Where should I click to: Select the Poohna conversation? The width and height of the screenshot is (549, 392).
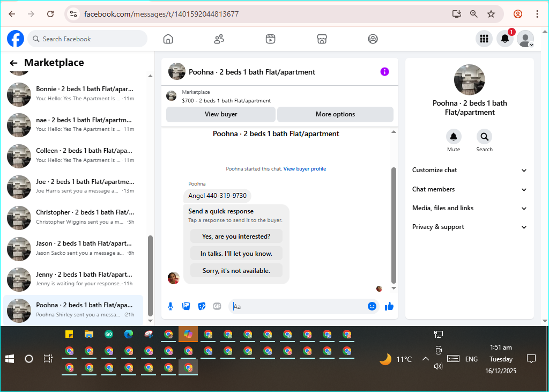pos(73,310)
